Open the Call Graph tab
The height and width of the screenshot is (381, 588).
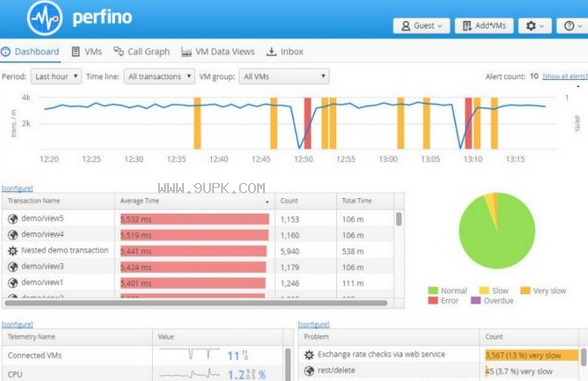coord(142,52)
